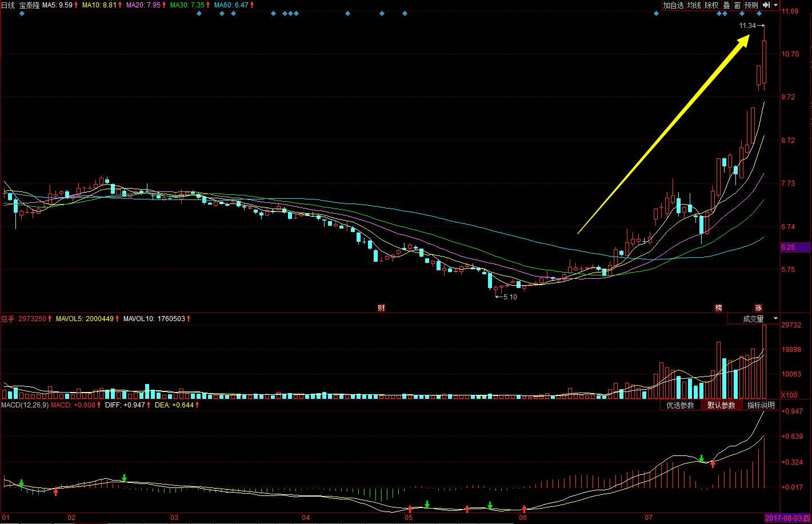812x524 pixels.
Task: Click the stock name 宝泰隆
Action: 29,5
